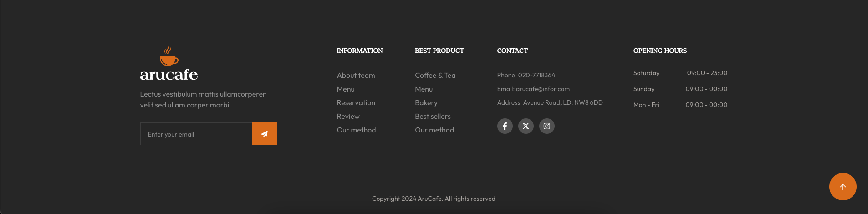The width and height of the screenshot is (868, 214).
Task: Open the Review link
Action: click(x=348, y=117)
